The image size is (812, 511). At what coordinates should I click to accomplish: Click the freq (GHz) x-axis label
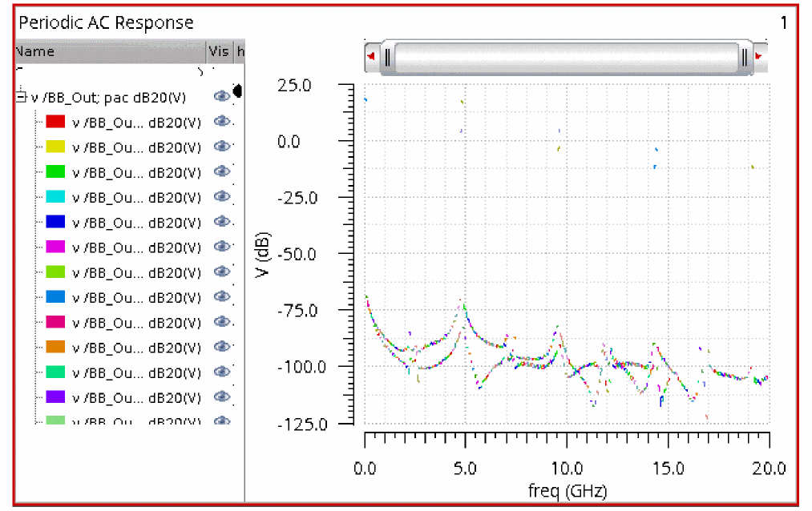click(x=567, y=488)
